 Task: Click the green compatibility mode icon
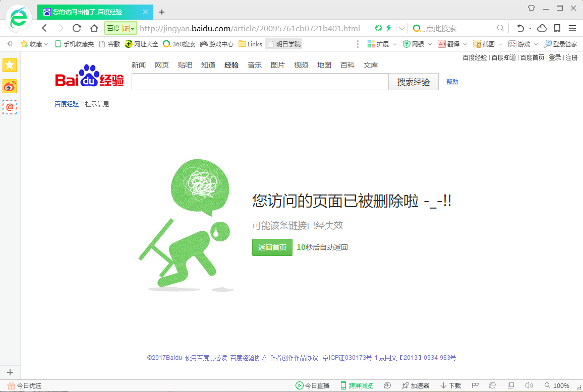click(x=379, y=28)
